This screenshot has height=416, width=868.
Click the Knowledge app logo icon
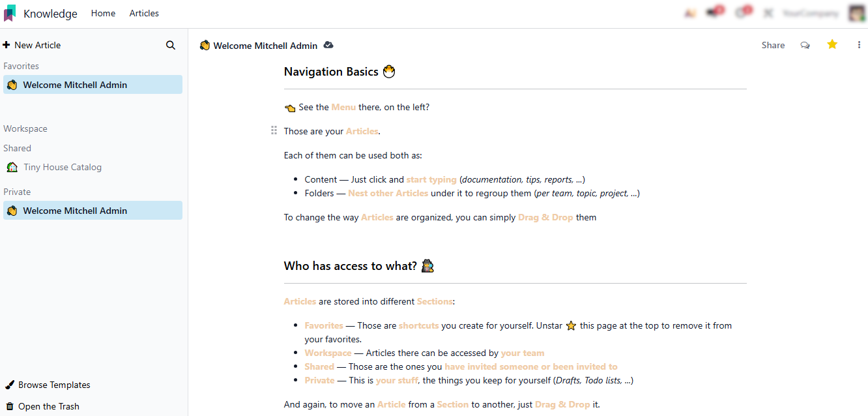[x=10, y=13]
